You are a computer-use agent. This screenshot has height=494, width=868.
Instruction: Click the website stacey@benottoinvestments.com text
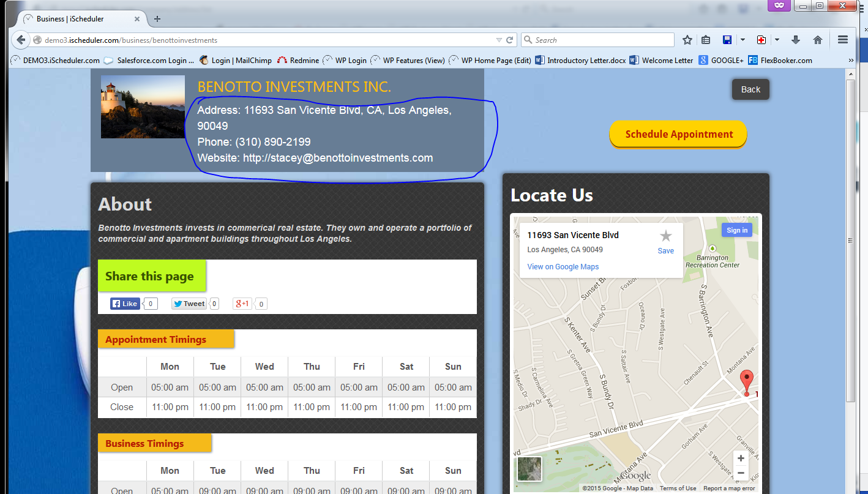tap(338, 158)
